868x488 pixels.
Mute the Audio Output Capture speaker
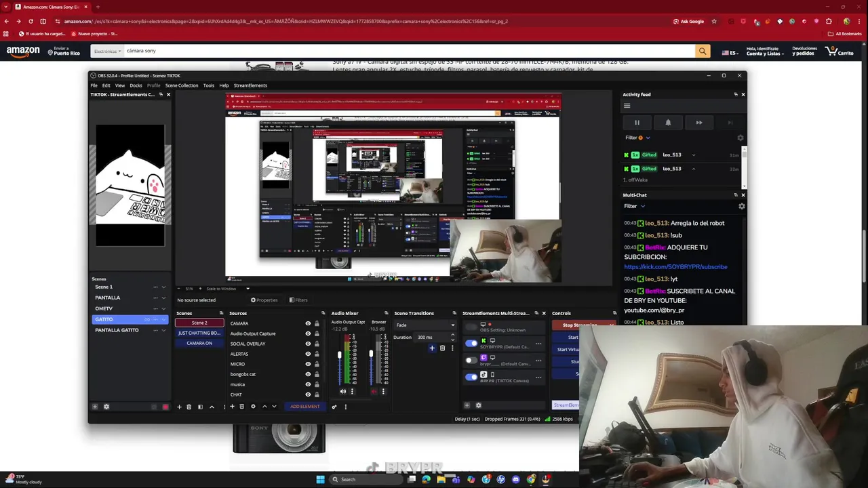342,391
